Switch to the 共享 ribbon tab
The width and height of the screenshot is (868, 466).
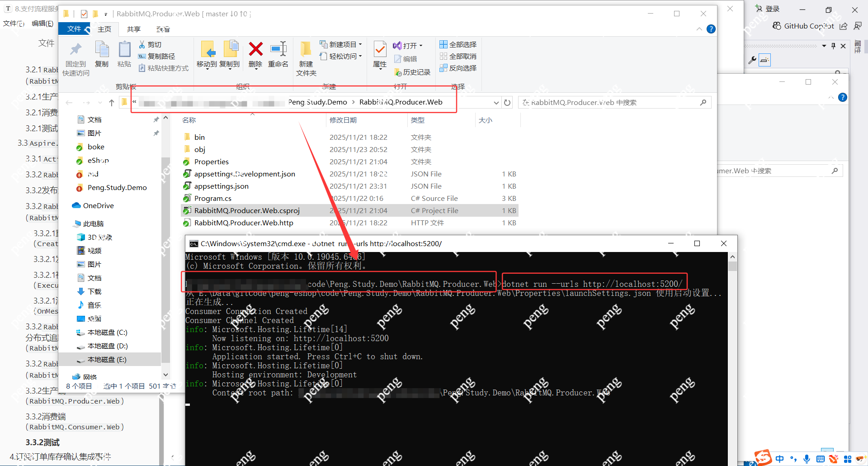click(x=134, y=29)
